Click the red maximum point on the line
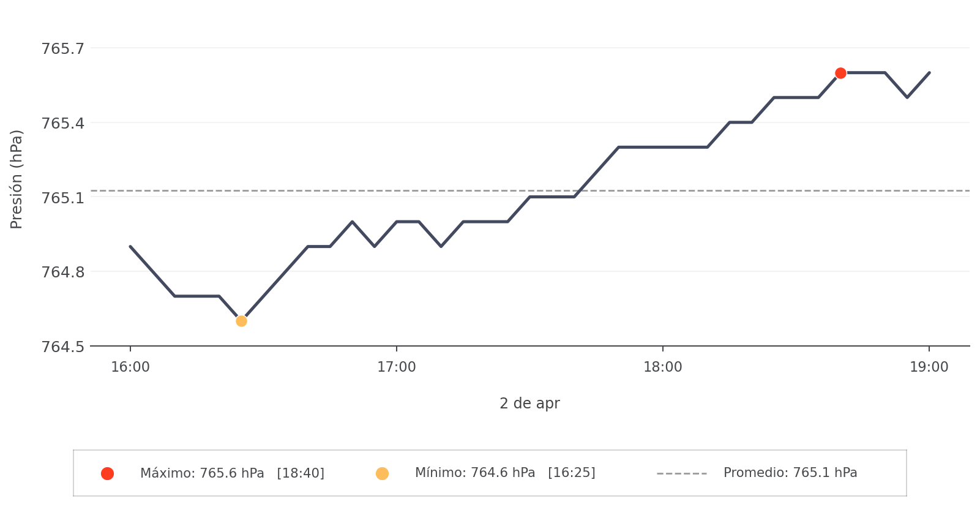 coord(840,73)
